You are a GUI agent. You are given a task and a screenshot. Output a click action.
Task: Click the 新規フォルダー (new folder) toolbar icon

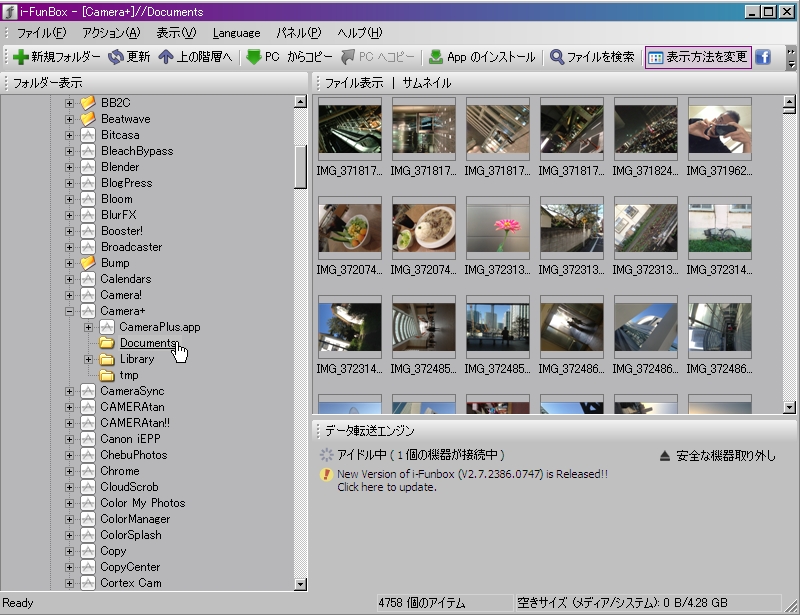20,57
